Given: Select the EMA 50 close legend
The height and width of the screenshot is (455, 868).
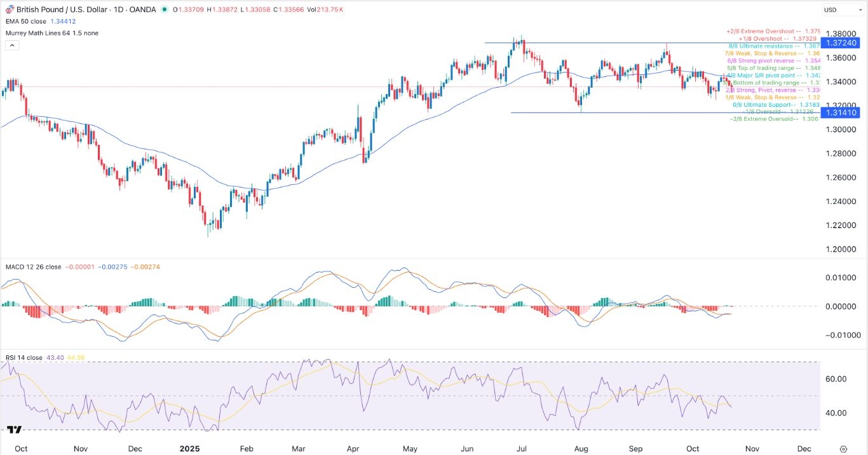Looking at the screenshot, I should click(x=32, y=21).
